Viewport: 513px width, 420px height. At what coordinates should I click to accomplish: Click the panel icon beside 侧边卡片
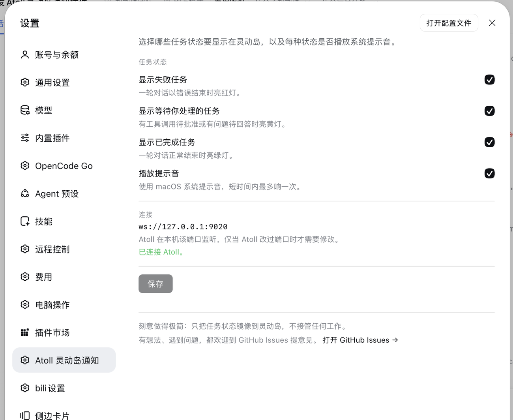(x=25, y=415)
